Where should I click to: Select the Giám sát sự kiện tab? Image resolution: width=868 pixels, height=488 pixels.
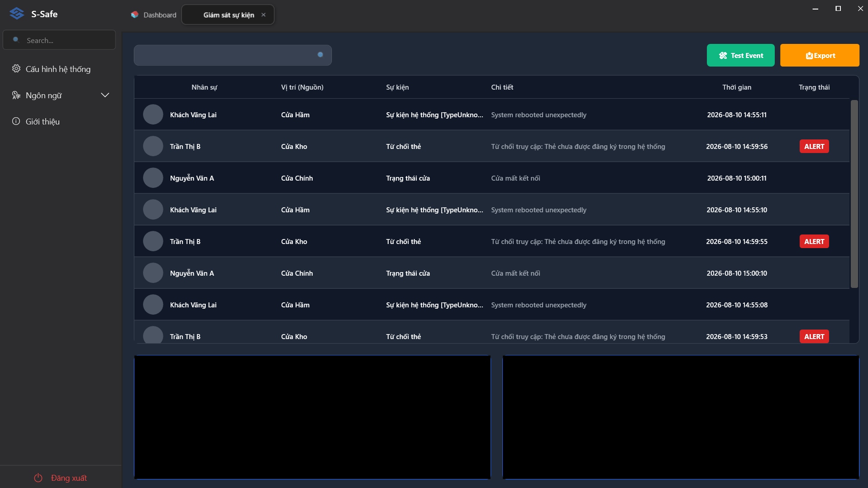click(x=228, y=14)
